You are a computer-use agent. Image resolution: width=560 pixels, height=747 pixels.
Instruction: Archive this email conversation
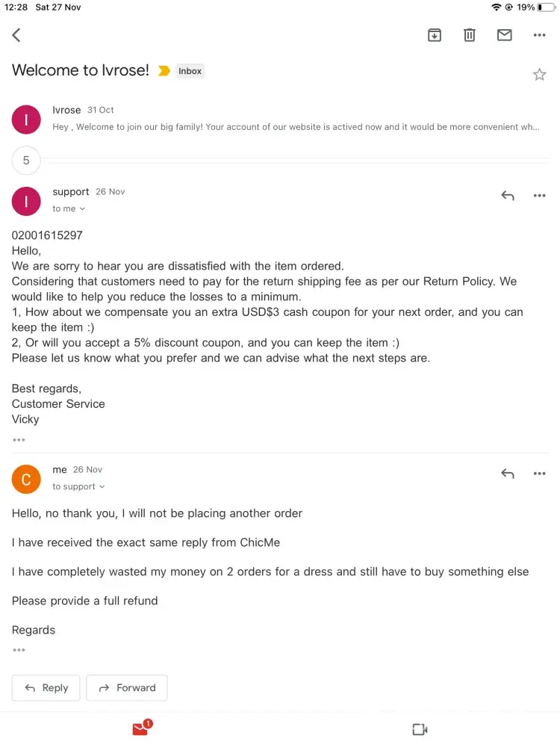click(x=435, y=35)
